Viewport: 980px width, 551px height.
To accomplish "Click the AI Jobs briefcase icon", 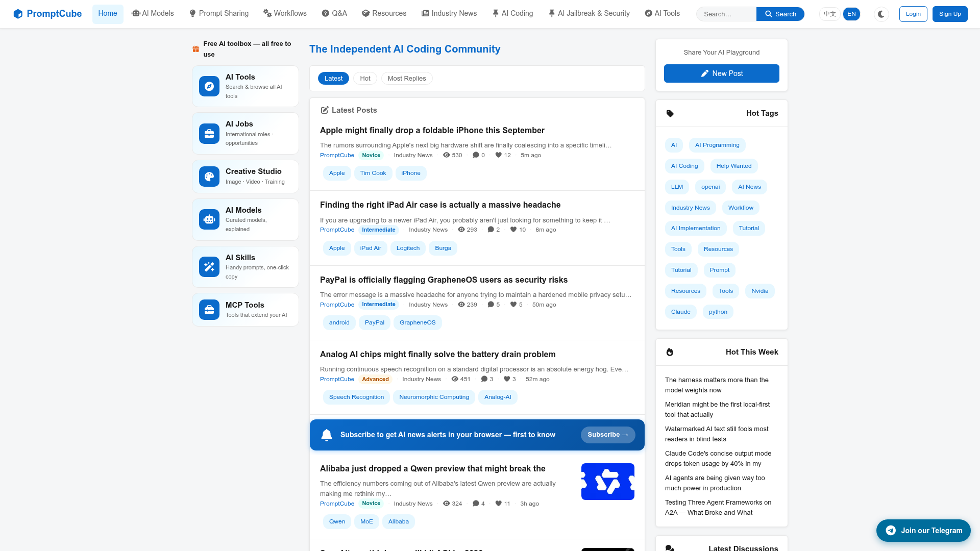I will click(x=209, y=134).
